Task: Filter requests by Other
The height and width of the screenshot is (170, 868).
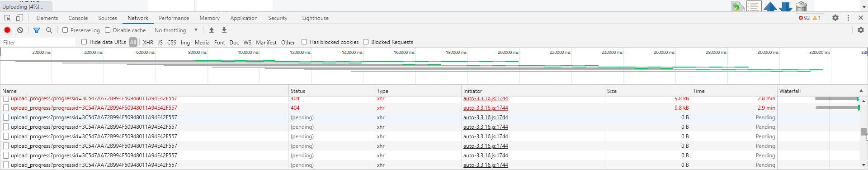Action: click(288, 42)
